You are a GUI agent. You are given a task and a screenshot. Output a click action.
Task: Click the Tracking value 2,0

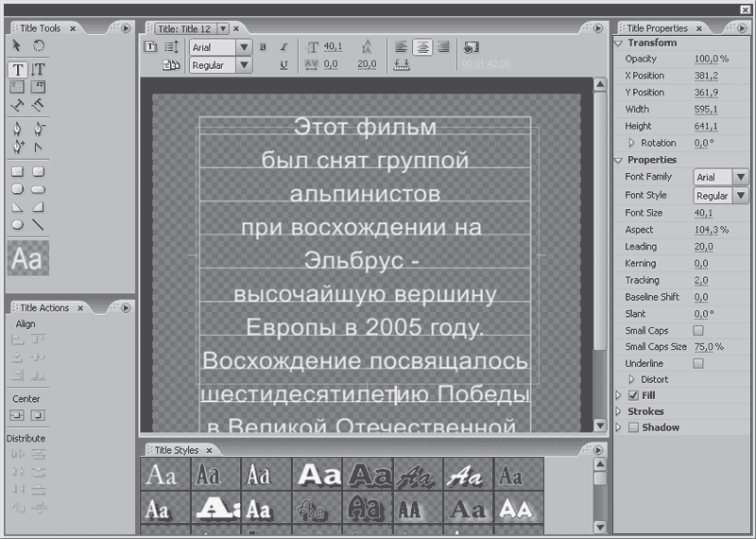pyautogui.click(x=701, y=280)
